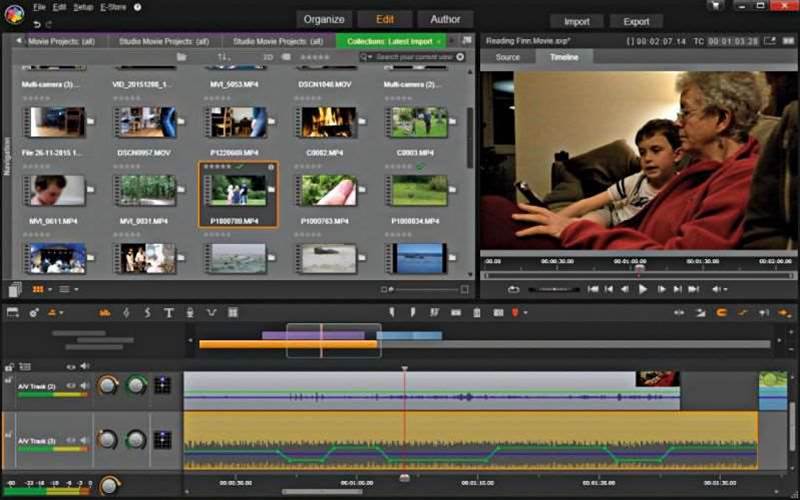Viewport: 800px width, 500px height.
Task: Click the Create Song music note icon
Action: [127, 313]
